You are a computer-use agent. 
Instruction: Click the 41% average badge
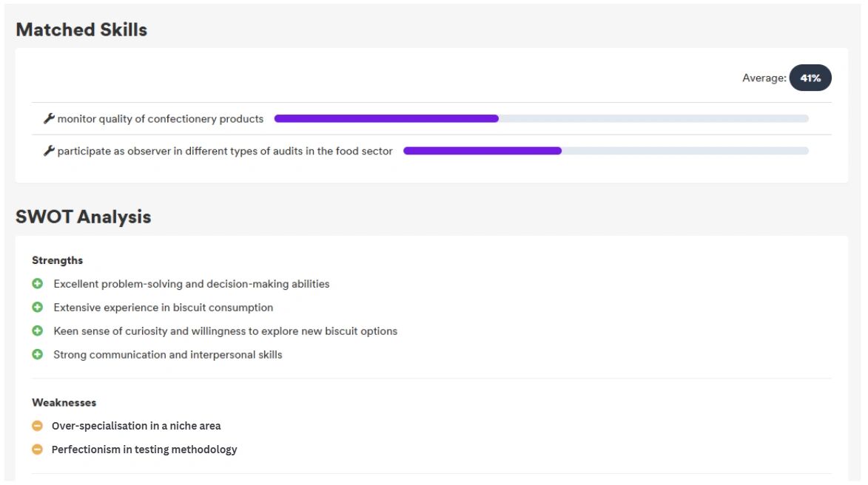click(810, 78)
